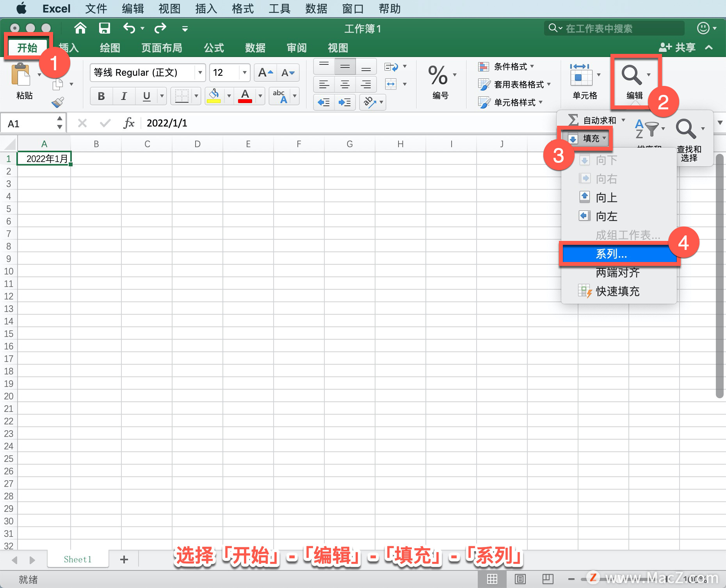Open the Excel app menu
The image size is (726, 588).
click(56, 9)
